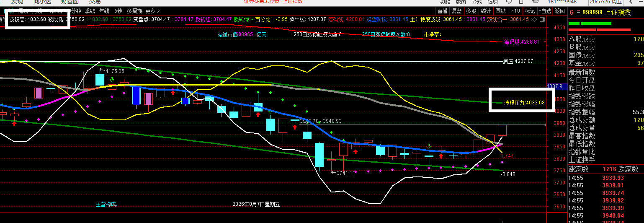Screen dimensions: 644x223
Task: Click the indicator panel window icon
Action: (x=542, y=19)
